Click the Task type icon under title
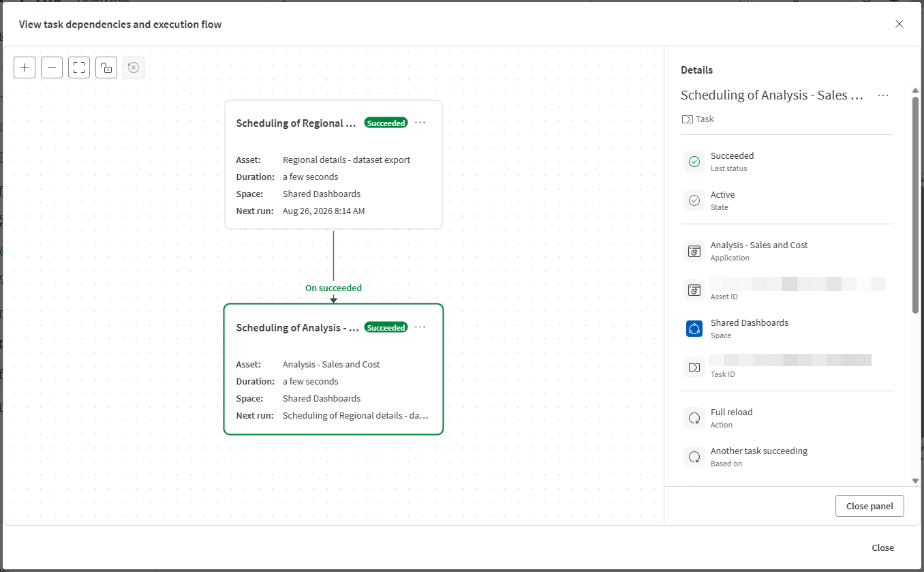 (x=687, y=119)
